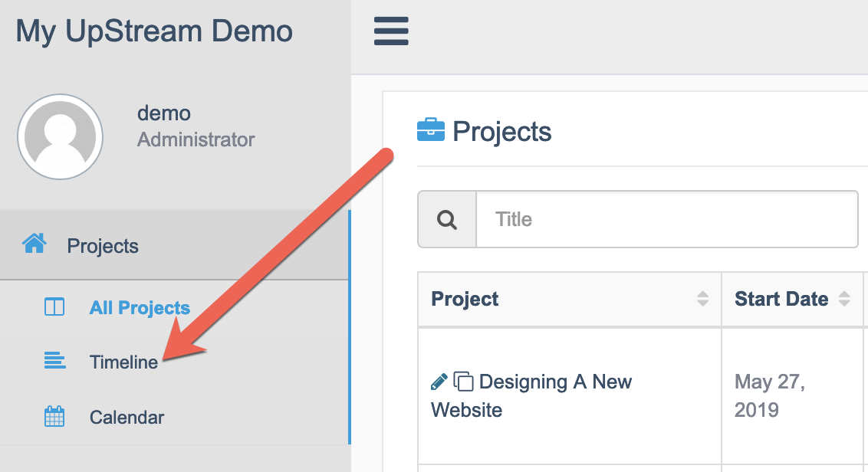Select the All Projects panel icon
The height and width of the screenshot is (472, 868).
pos(54,306)
